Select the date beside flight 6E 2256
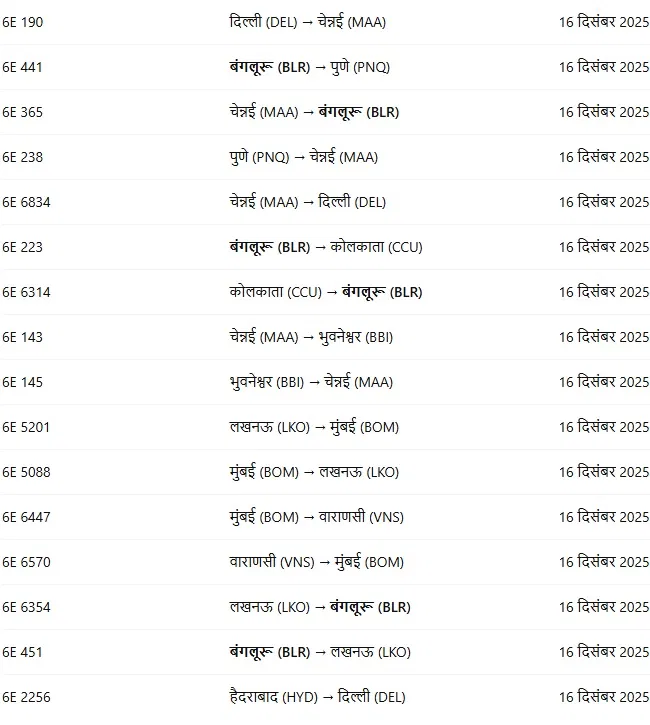 tap(604, 697)
